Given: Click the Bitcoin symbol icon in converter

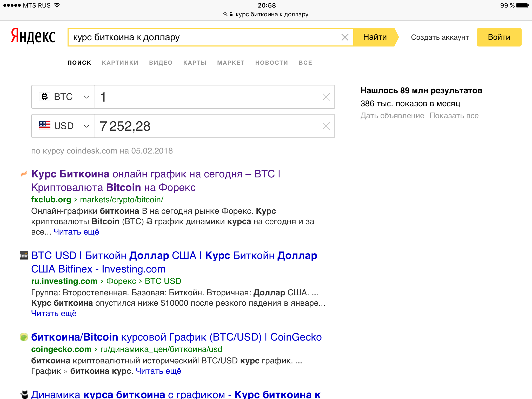Looking at the screenshot, I should coord(45,97).
